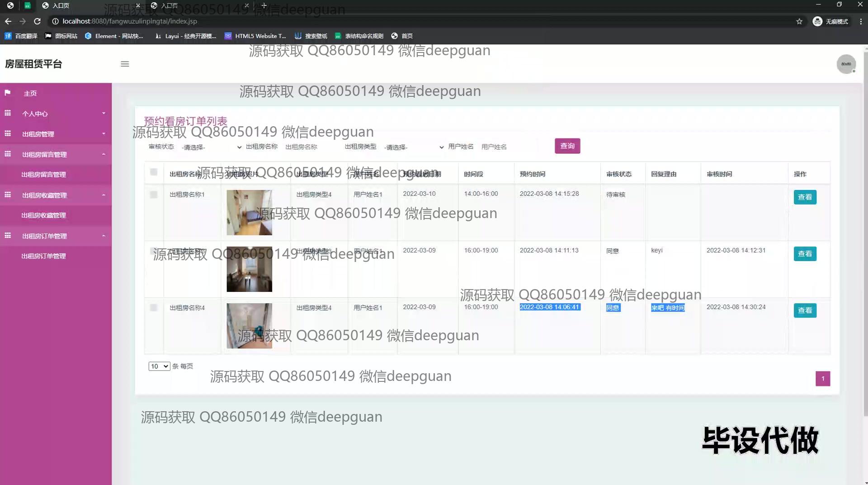Tick the checkbox for 出租房名称4 row
The width and height of the screenshot is (868, 485).
154,308
